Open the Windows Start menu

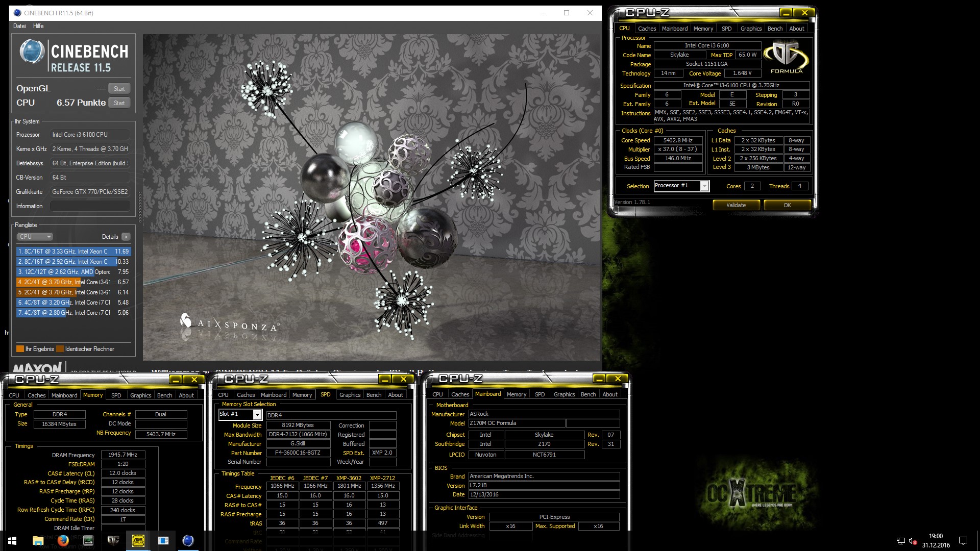coord(12,541)
